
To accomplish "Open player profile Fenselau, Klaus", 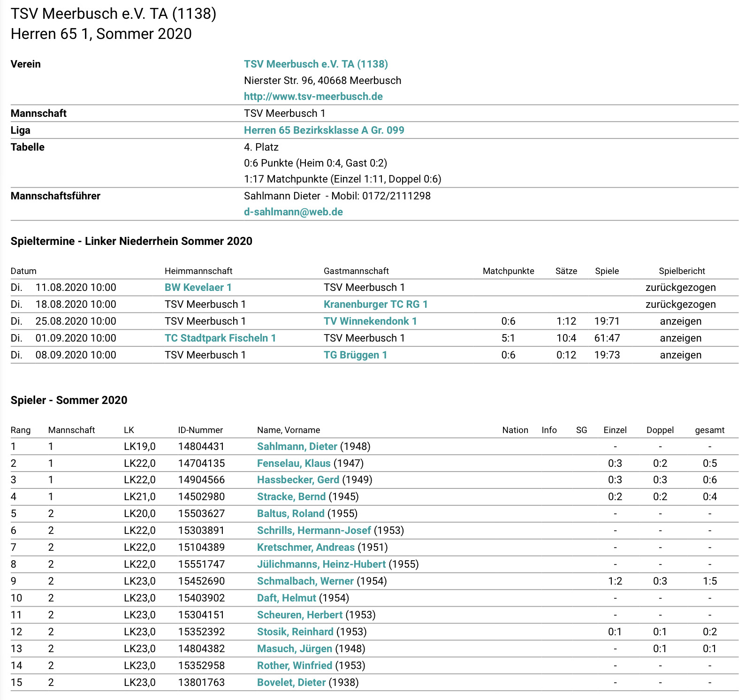I will (x=294, y=463).
